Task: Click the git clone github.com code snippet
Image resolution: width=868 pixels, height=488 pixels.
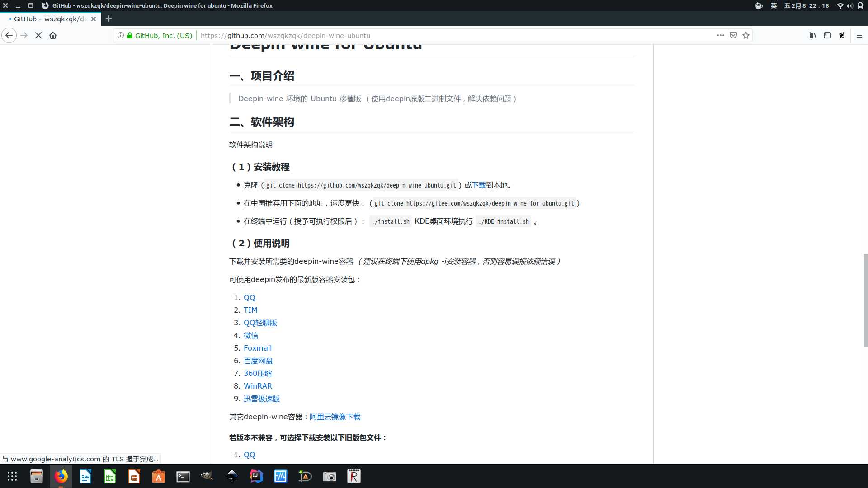Action: (x=361, y=185)
